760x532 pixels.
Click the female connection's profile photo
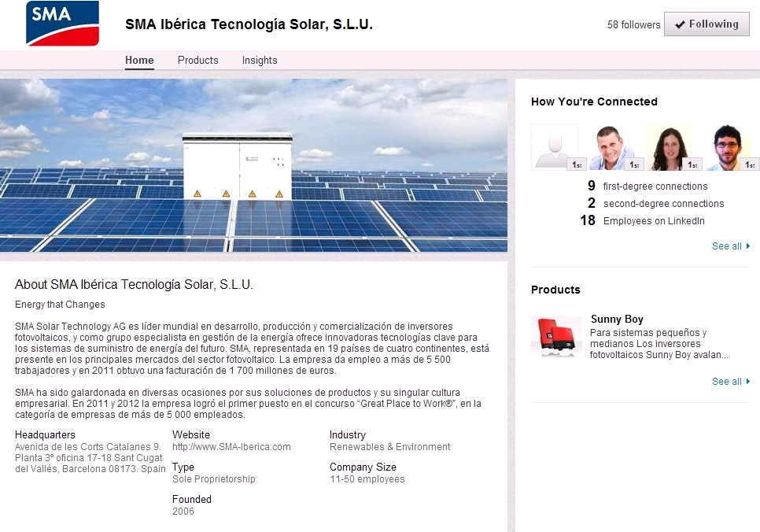[670, 146]
